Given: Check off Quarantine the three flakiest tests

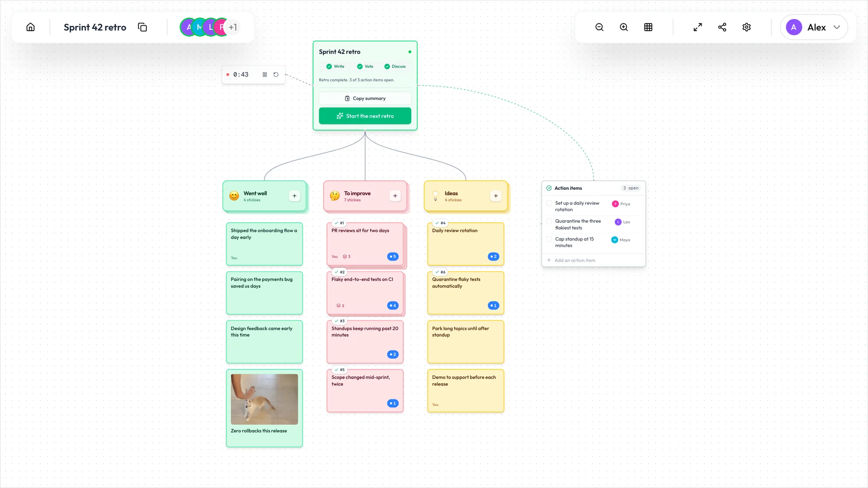Looking at the screenshot, I should [x=549, y=221].
